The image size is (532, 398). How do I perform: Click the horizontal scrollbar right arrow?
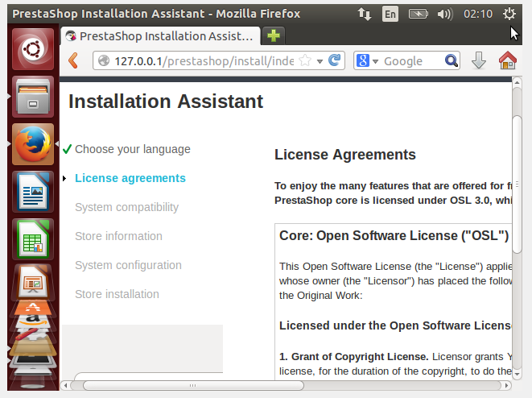[x=506, y=385]
